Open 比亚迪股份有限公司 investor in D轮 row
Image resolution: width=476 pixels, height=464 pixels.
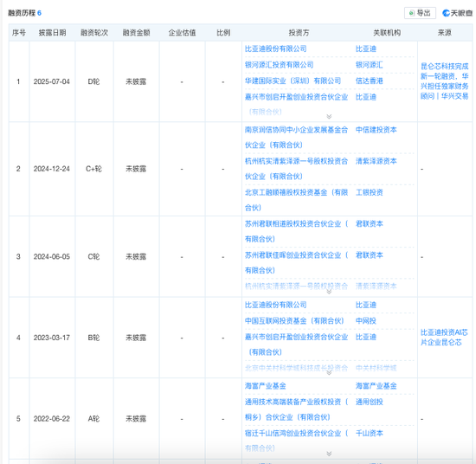[275, 48]
